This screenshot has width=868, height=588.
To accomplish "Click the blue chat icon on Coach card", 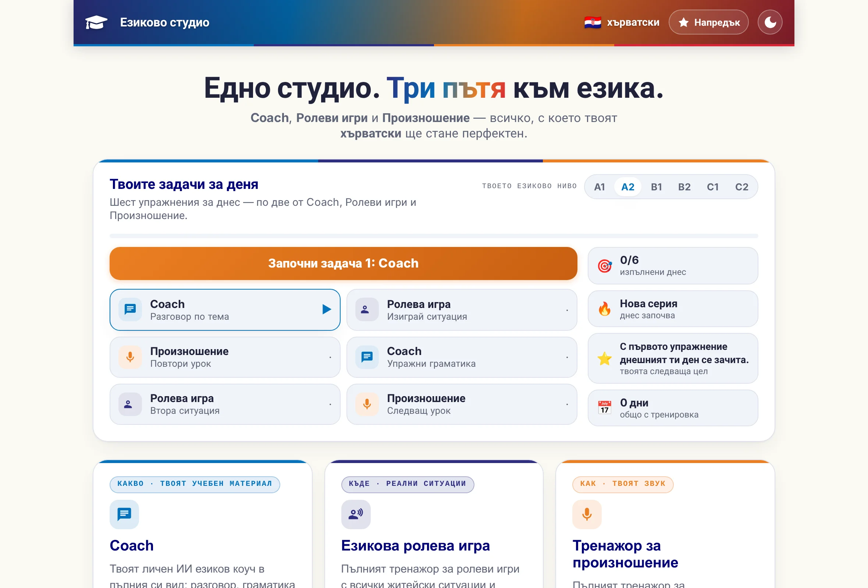I will click(124, 514).
